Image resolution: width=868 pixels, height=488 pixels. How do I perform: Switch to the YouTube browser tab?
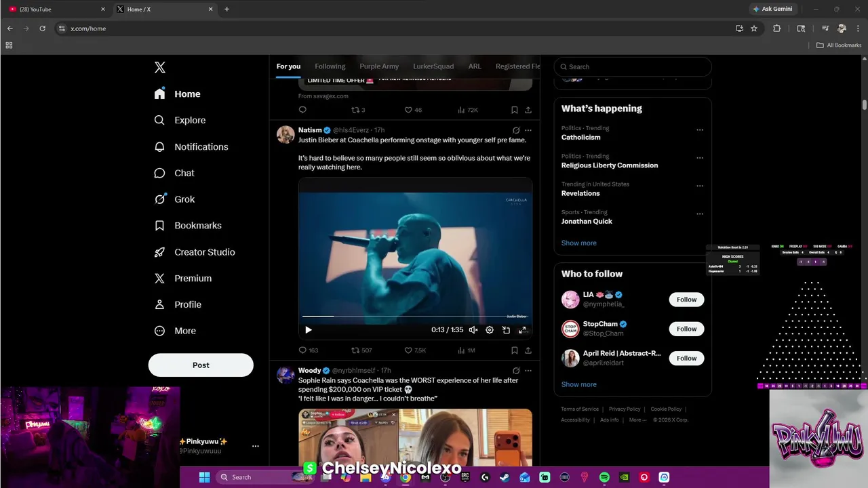pyautogui.click(x=58, y=9)
